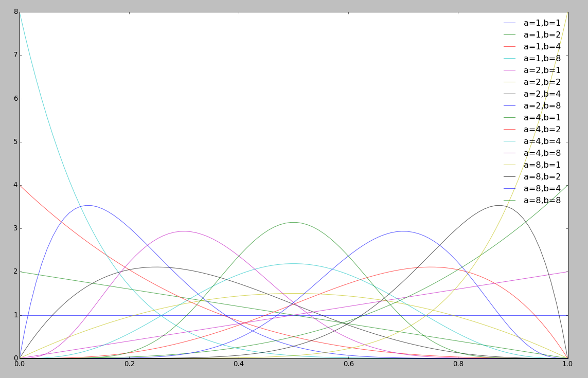The image size is (588, 378).
Task: Click the legend entry a=8,b=8
Action: tap(532, 200)
